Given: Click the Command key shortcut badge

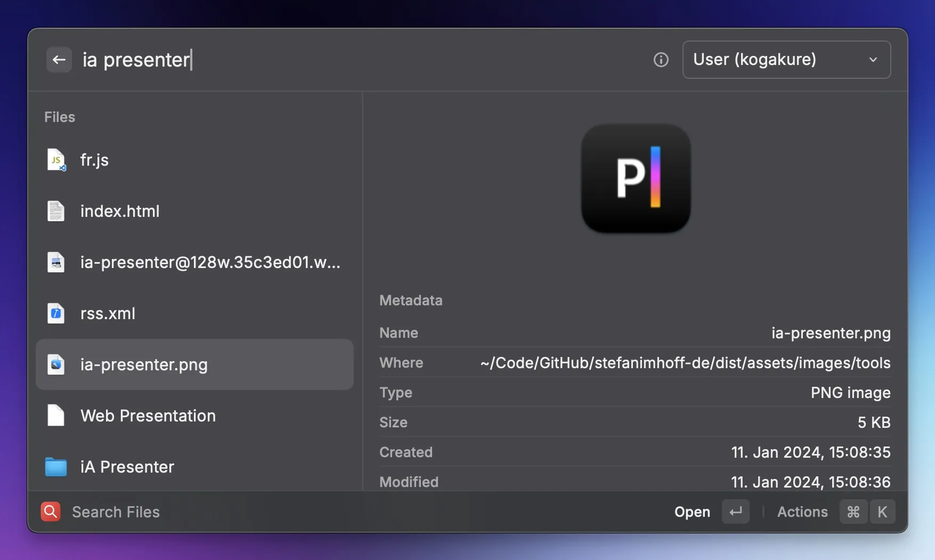Looking at the screenshot, I should [x=853, y=512].
